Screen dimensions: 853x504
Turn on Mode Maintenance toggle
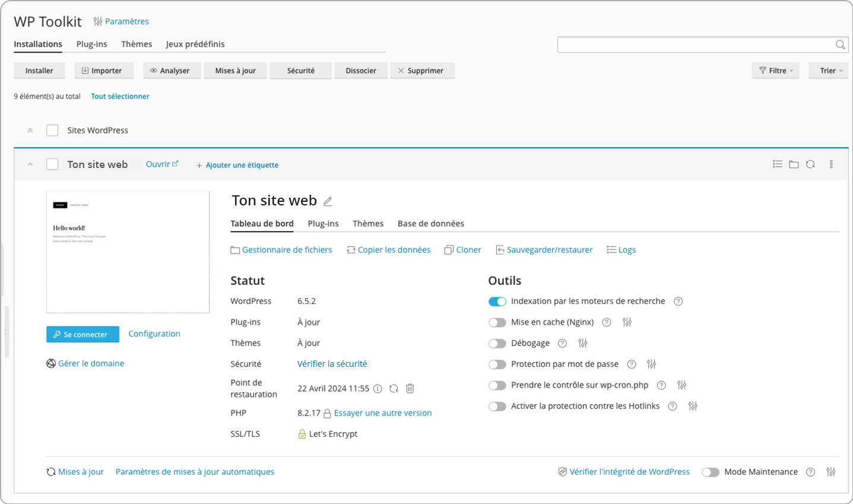711,473
